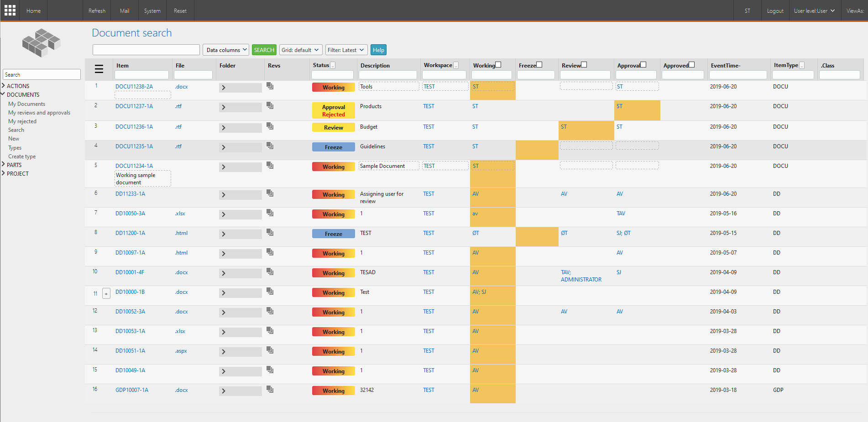Expand the PROJECT tree section
868x422 pixels.
click(x=4, y=173)
